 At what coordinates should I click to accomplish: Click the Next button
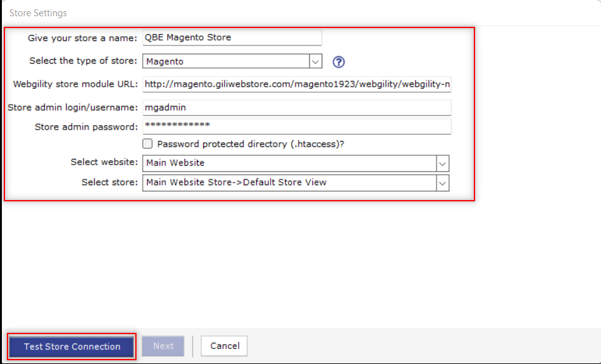tap(163, 346)
